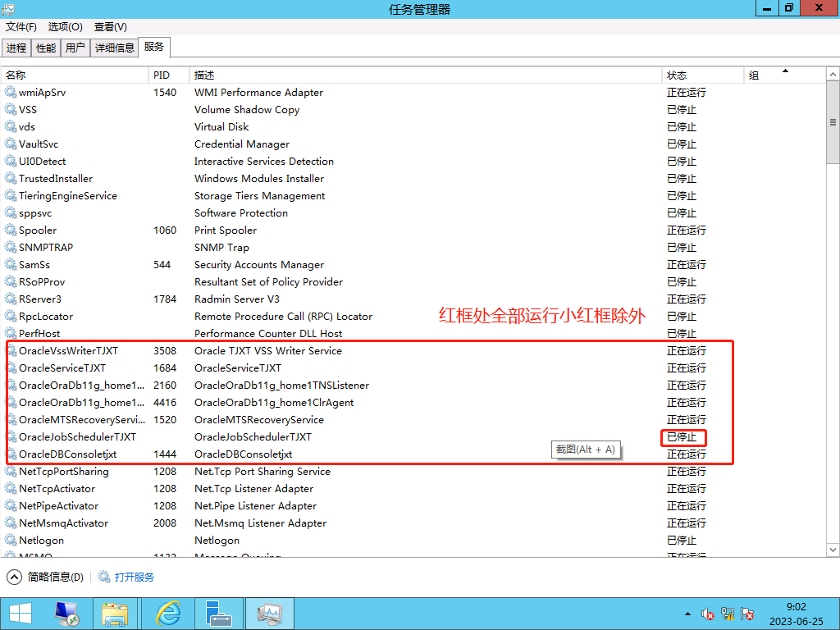Click the gear icon beside NetTcpPortSharing
The image size is (840, 630).
[x=10, y=472]
